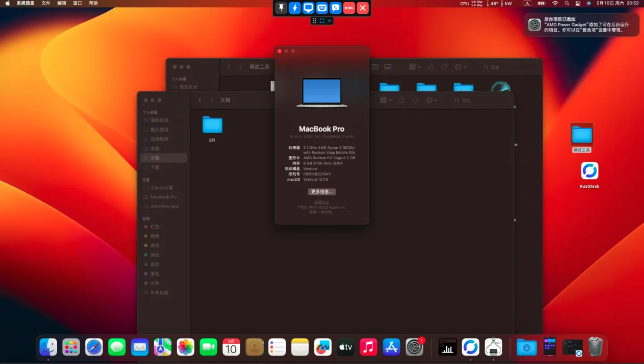Open the EFI folder in the 文稿 window
The width and height of the screenshot is (644, 364).
click(212, 126)
